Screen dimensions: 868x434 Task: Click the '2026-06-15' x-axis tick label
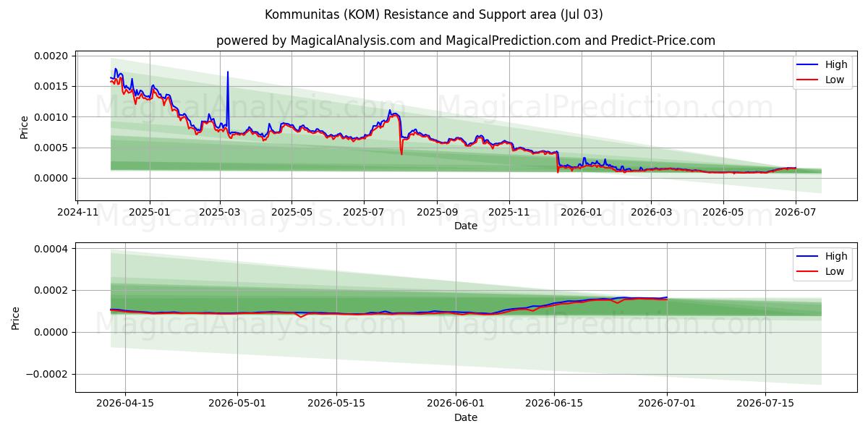coord(554,404)
